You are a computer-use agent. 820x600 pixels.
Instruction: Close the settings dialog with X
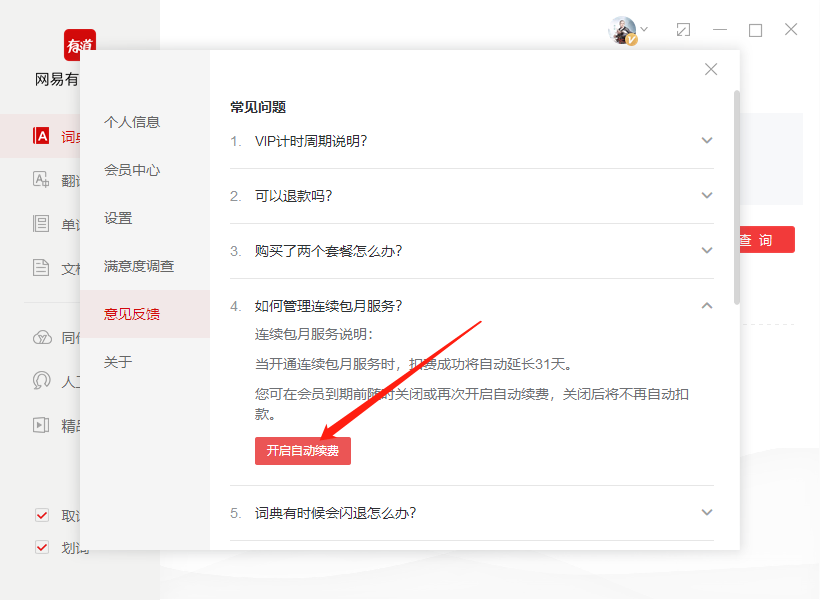click(711, 69)
